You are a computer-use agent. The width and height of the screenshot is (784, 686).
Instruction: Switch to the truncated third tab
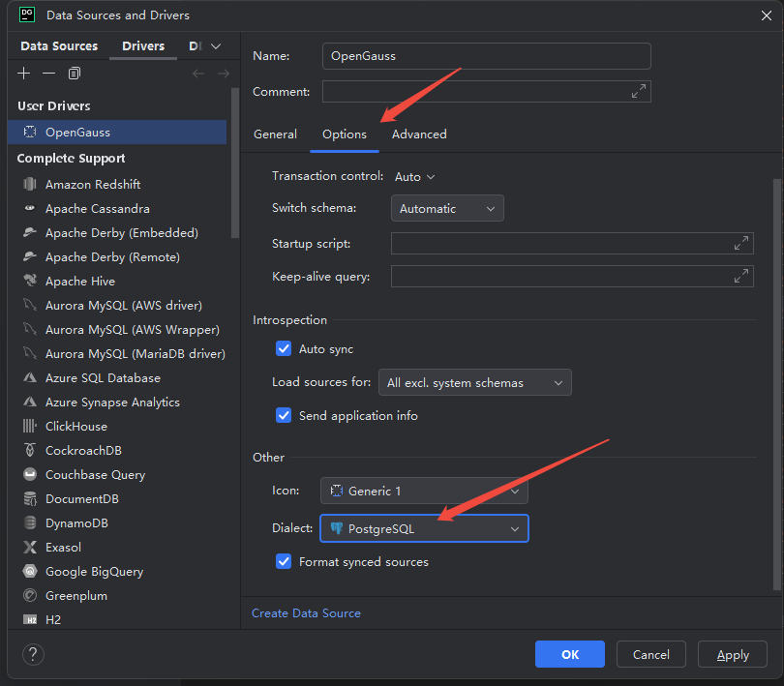(x=196, y=46)
